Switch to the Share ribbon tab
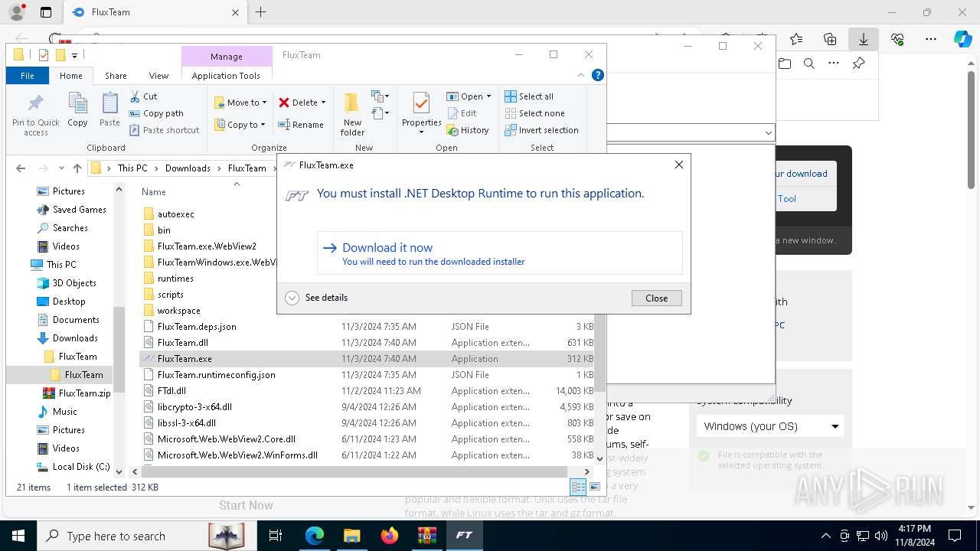The width and height of the screenshot is (980, 551). [x=116, y=76]
